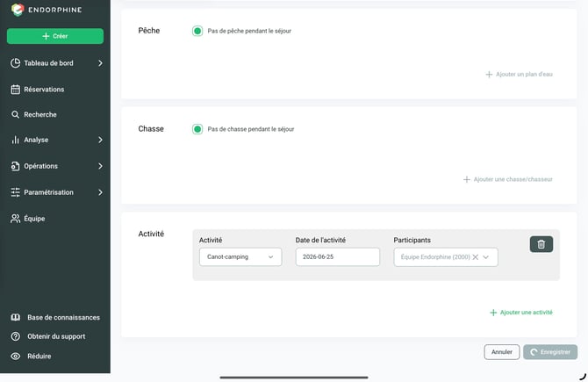Screen dimensions: 588x382
Task: Open the Réservations calendar icon
Action: click(16, 90)
